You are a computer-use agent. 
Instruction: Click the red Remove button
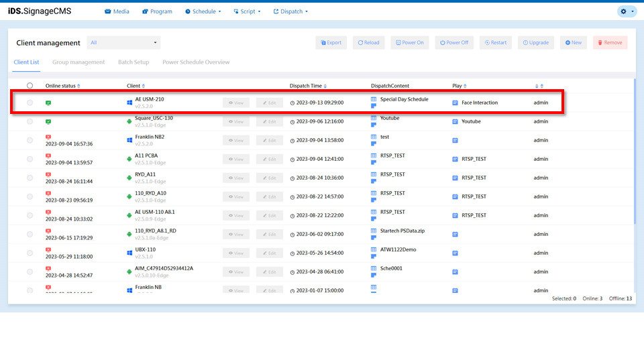[x=610, y=43]
